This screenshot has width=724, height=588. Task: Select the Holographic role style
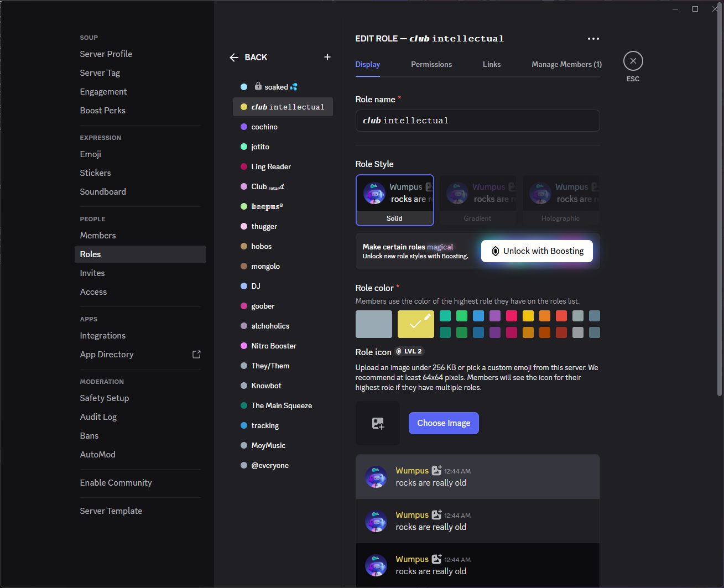tap(560, 200)
